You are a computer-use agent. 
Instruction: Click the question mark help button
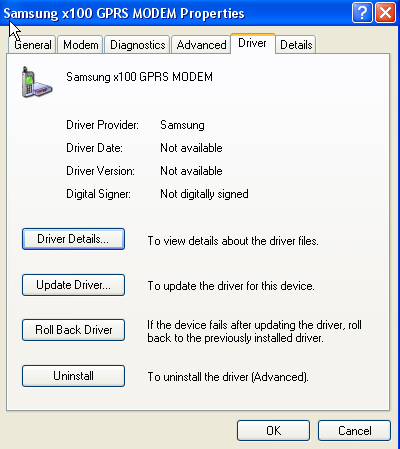tap(362, 13)
